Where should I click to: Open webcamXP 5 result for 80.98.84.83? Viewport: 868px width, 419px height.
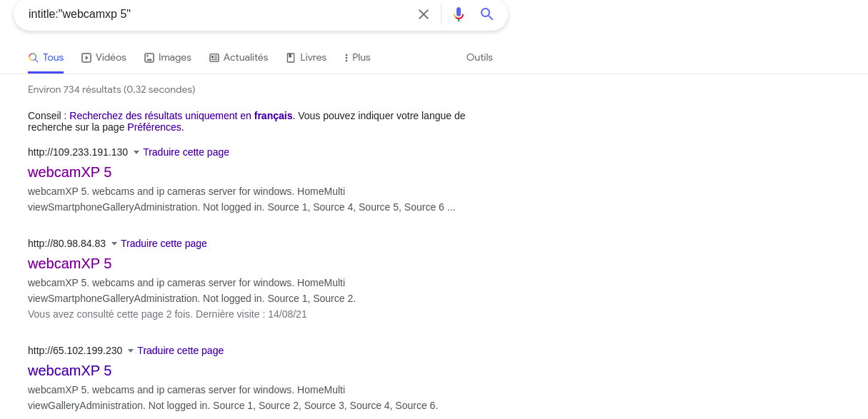(x=70, y=263)
